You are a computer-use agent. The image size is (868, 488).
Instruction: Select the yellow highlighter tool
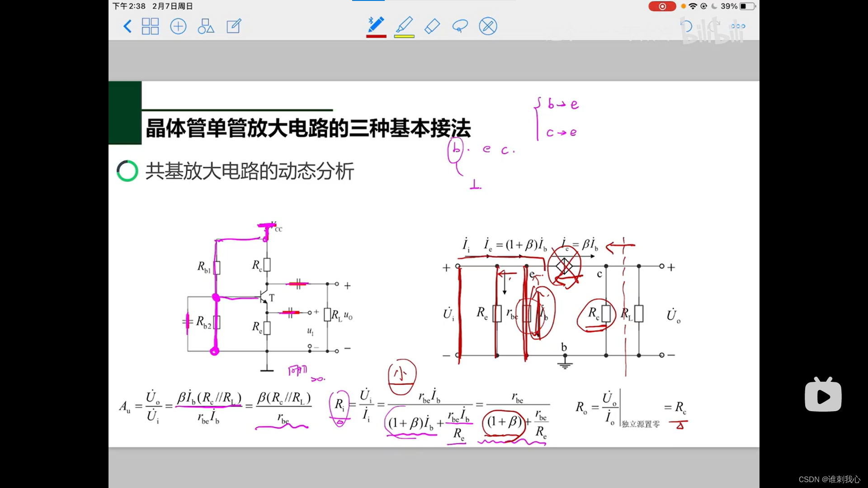(404, 25)
